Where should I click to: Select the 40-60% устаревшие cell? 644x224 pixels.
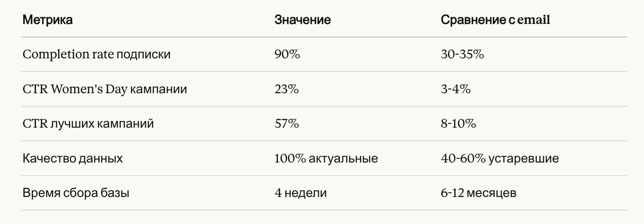tap(500, 159)
